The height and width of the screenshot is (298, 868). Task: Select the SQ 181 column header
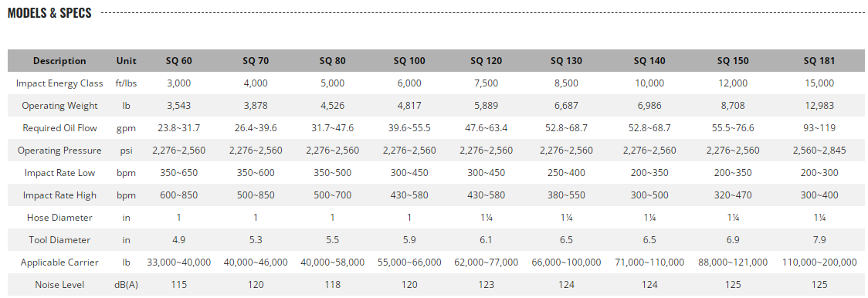[819, 61]
